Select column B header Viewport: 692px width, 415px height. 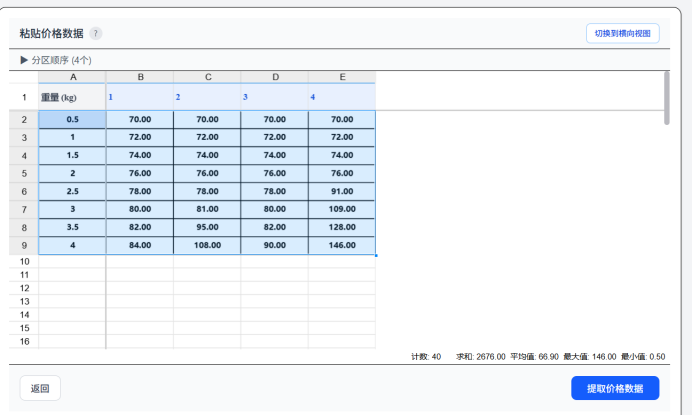140,77
